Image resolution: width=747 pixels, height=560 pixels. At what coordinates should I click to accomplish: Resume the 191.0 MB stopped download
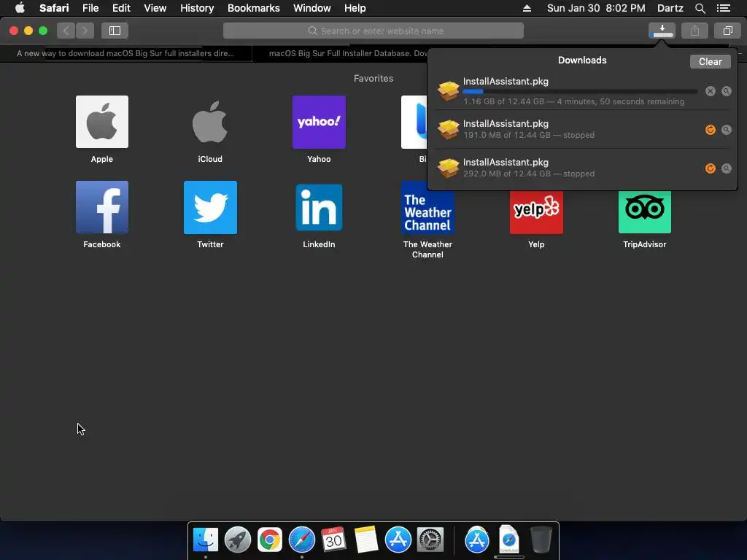click(711, 130)
